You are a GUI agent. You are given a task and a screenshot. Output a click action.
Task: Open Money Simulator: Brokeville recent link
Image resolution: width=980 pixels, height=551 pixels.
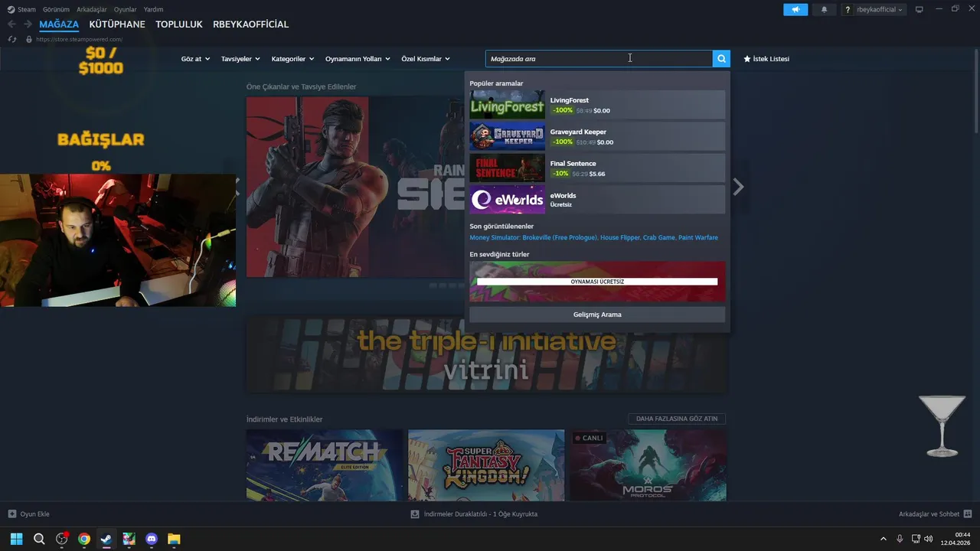534,238
